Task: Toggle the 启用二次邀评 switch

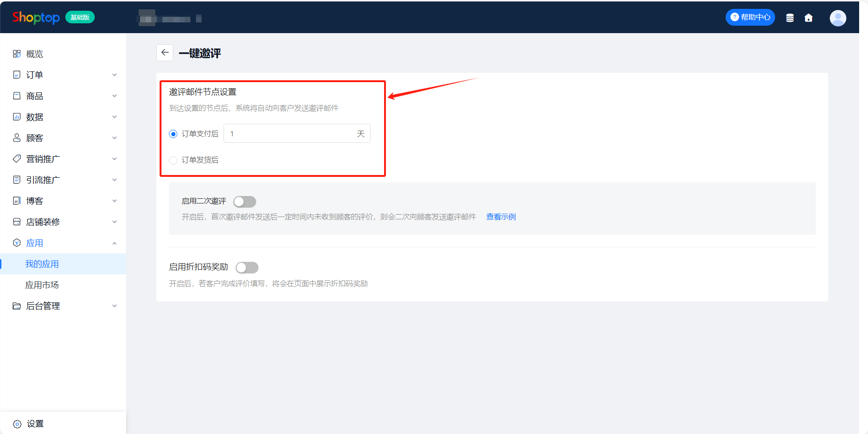Action: click(x=245, y=202)
